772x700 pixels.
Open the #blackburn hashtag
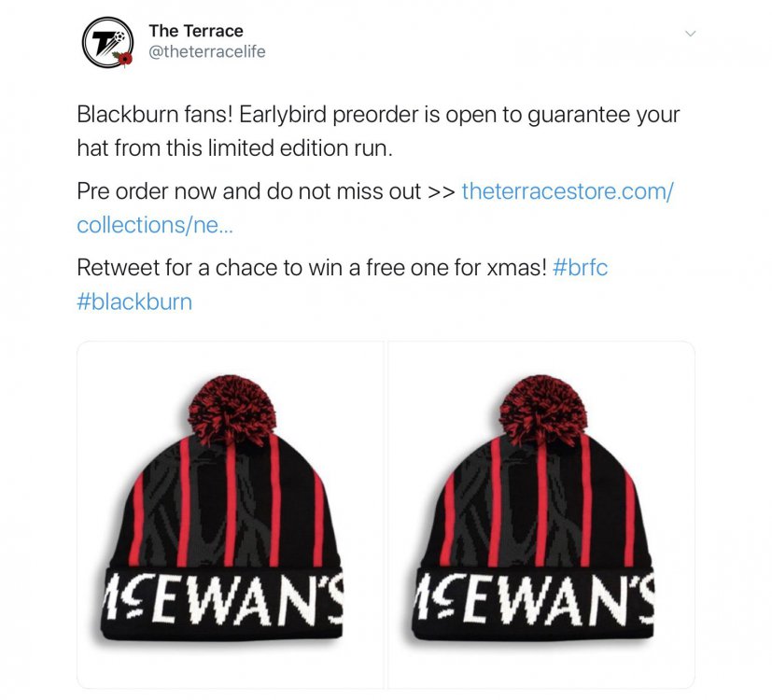[x=134, y=301]
